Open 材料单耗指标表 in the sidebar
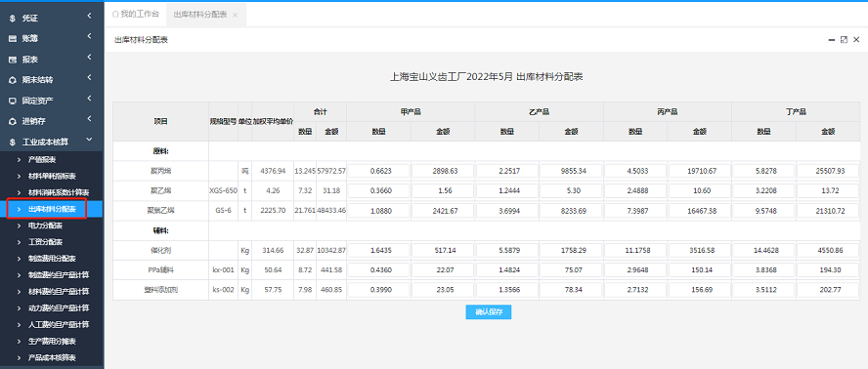 click(52, 177)
